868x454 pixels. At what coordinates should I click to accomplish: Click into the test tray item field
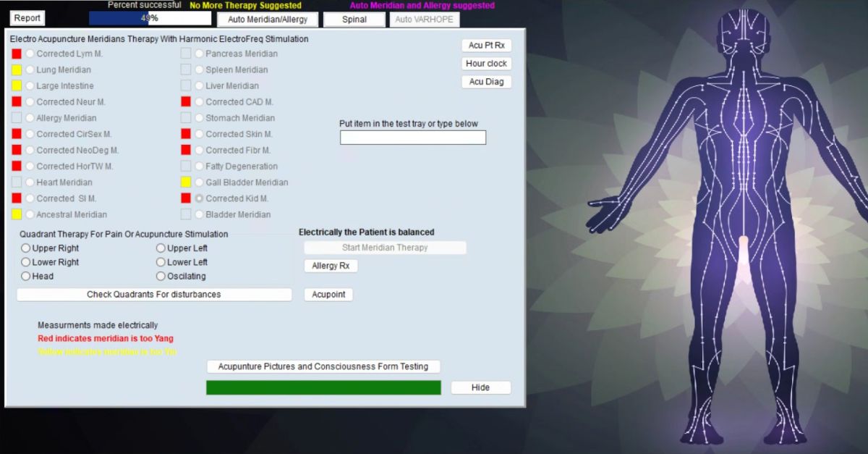tap(412, 138)
